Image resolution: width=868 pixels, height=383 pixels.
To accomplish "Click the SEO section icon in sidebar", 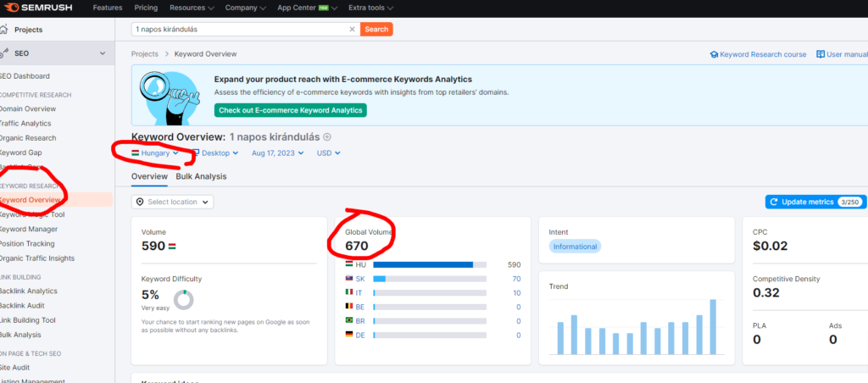I will tap(4, 53).
